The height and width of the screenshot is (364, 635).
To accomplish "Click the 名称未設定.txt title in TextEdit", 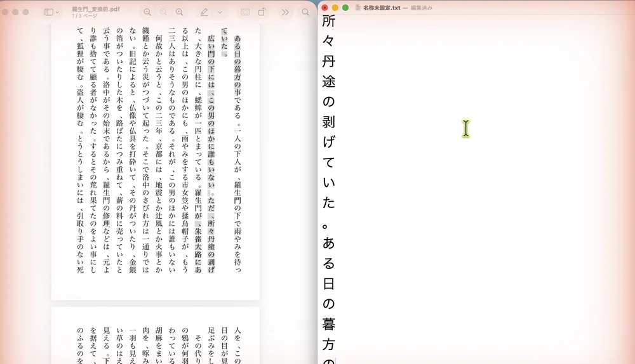I will point(382,8).
